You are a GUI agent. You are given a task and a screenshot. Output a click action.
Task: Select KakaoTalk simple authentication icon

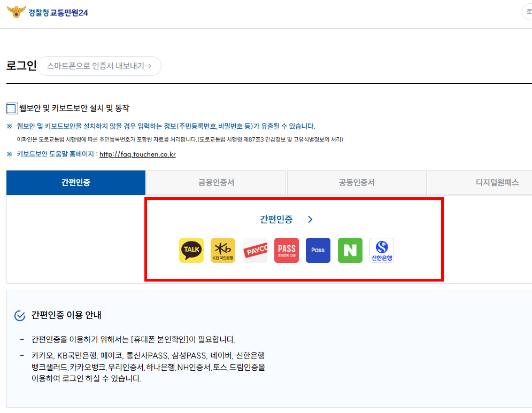pyautogui.click(x=191, y=250)
